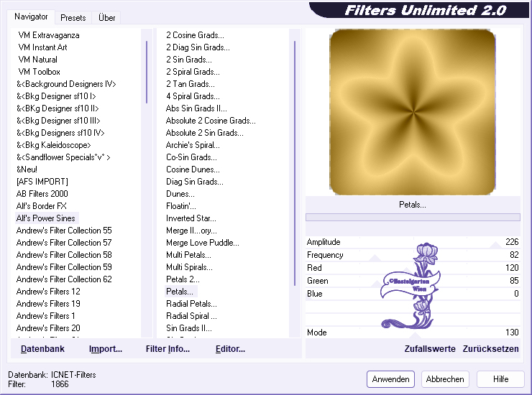Select Andrew's Filter Collection 62

pyautogui.click(x=64, y=279)
